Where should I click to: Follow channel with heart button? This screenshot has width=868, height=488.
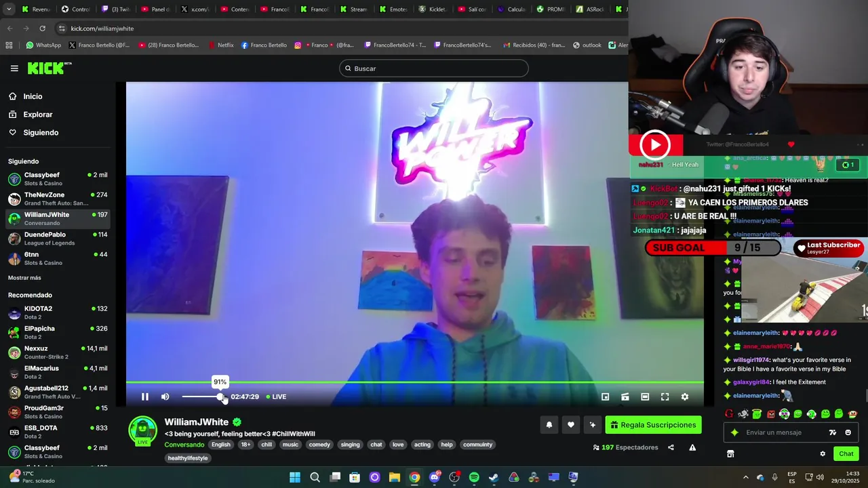(571, 425)
